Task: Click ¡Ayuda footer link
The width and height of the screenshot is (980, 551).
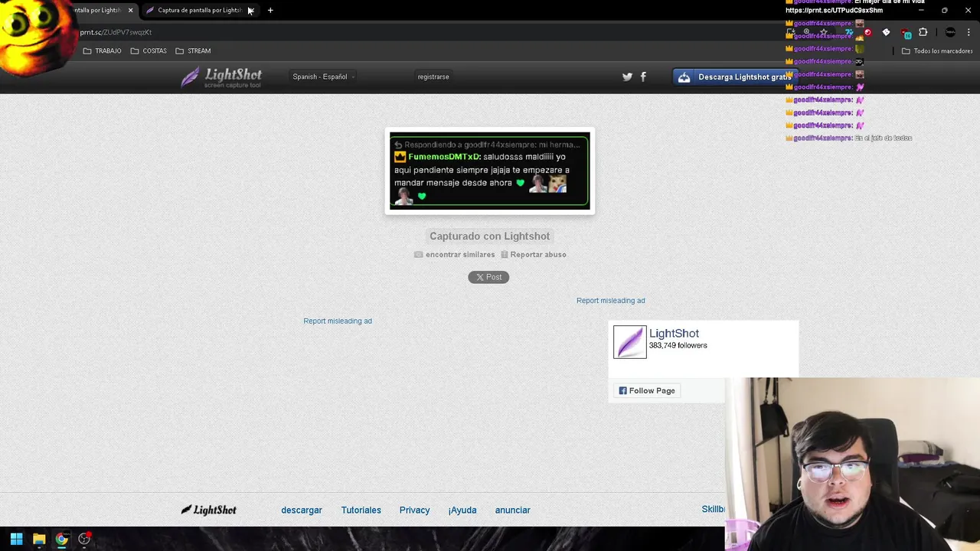Action: coord(462,510)
